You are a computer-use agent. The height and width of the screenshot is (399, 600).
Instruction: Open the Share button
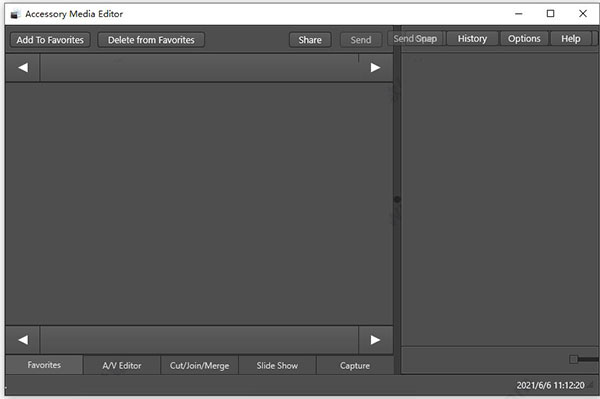coord(310,40)
